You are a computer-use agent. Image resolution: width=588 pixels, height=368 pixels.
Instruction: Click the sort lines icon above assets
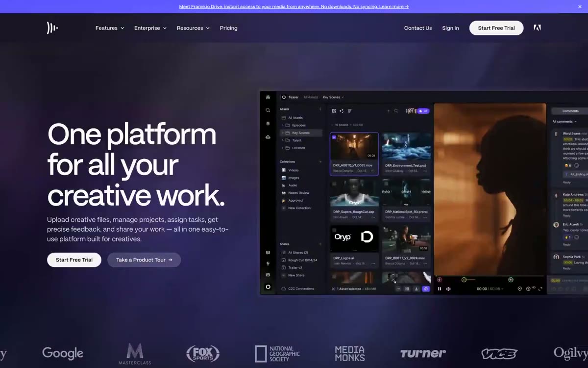350,111
